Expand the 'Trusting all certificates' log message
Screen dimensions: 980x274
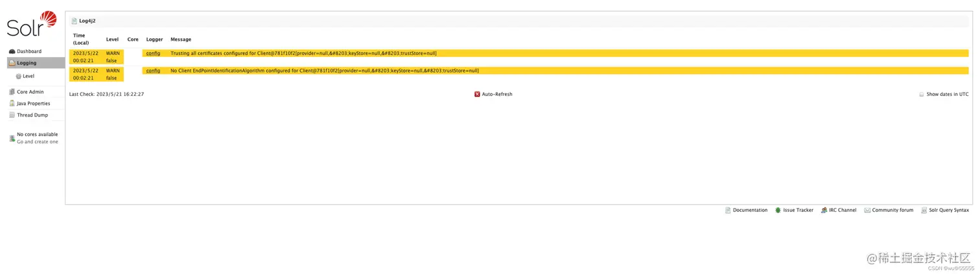click(303, 53)
